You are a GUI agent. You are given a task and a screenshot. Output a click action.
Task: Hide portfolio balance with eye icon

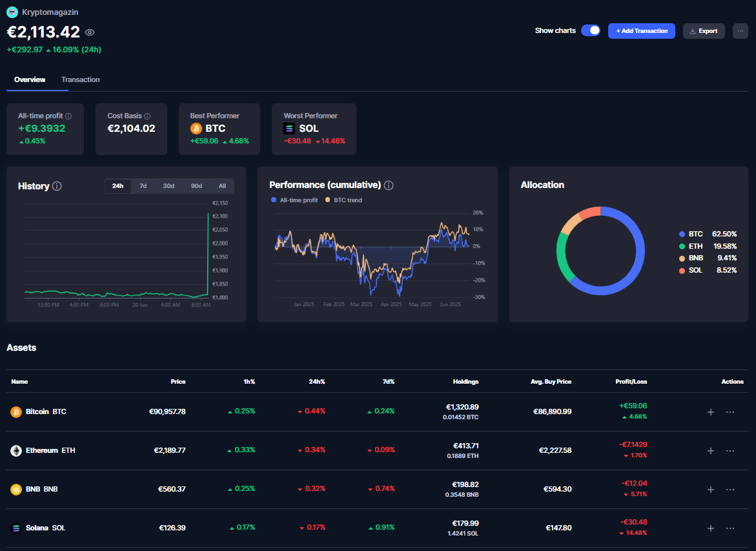[90, 32]
